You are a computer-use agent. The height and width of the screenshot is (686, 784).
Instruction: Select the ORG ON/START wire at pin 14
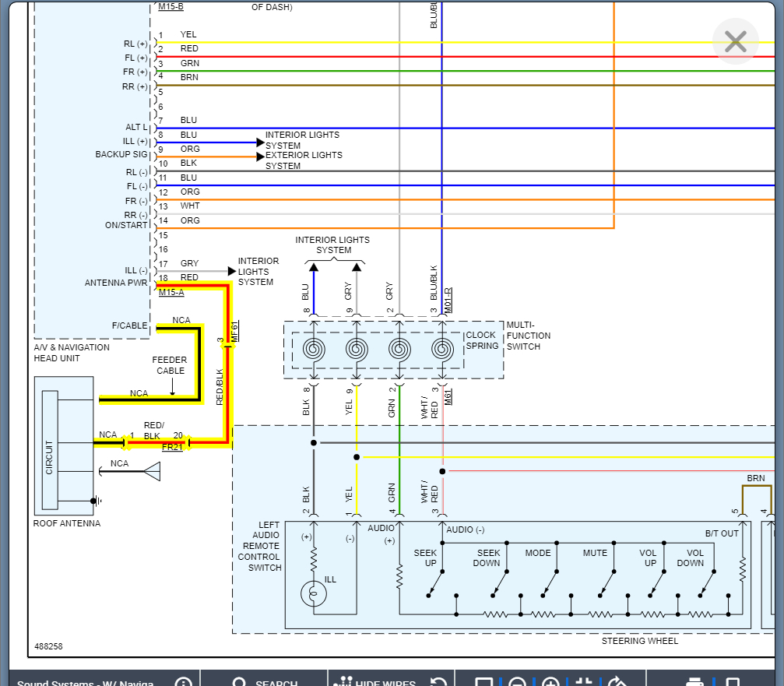tap(389, 228)
